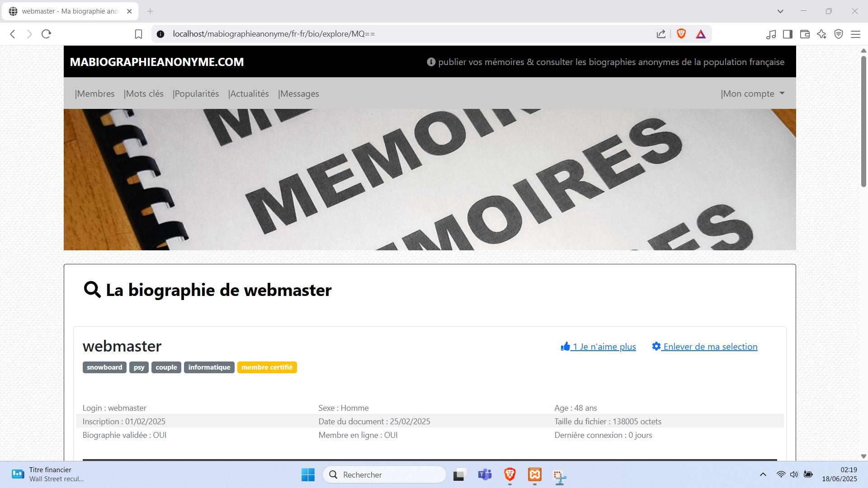
Task: Click the Leo AI sparkle icon
Action: click(821, 34)
